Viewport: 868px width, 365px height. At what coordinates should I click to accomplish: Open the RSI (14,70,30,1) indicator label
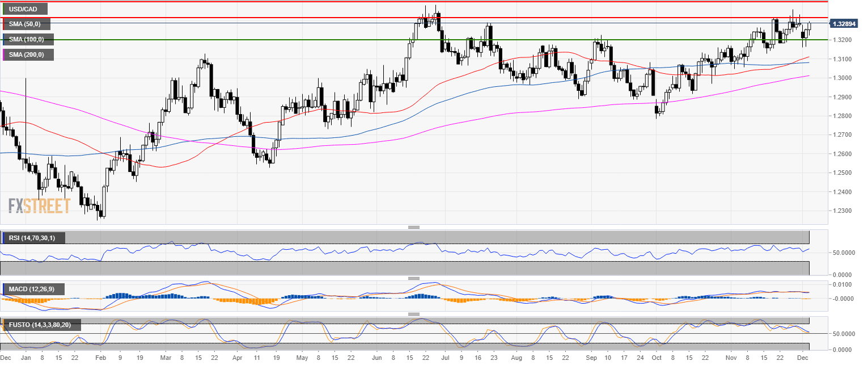33,238
